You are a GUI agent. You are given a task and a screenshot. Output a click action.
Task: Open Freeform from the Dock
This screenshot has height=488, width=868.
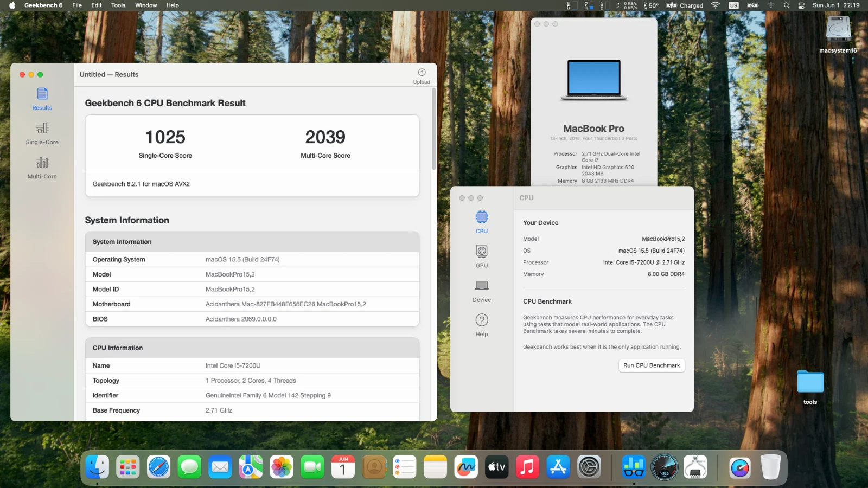pyautogui.click(x=466, y=467)
